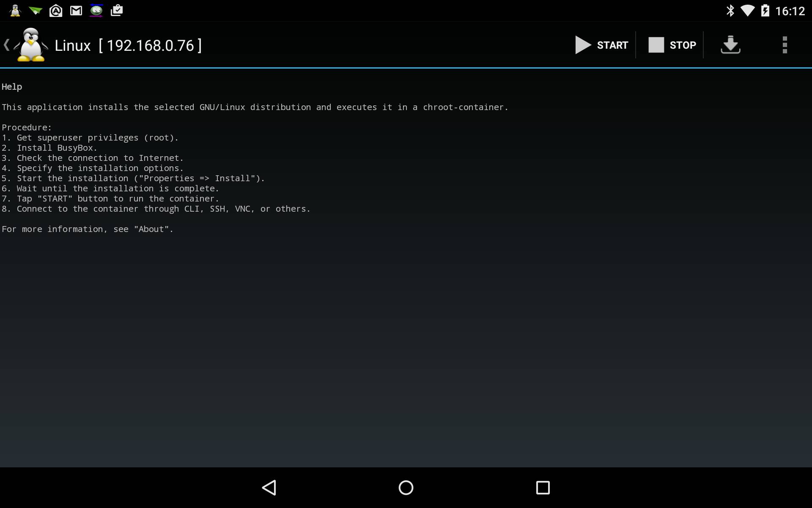Open the Gmail notification icon

(76, 11)
